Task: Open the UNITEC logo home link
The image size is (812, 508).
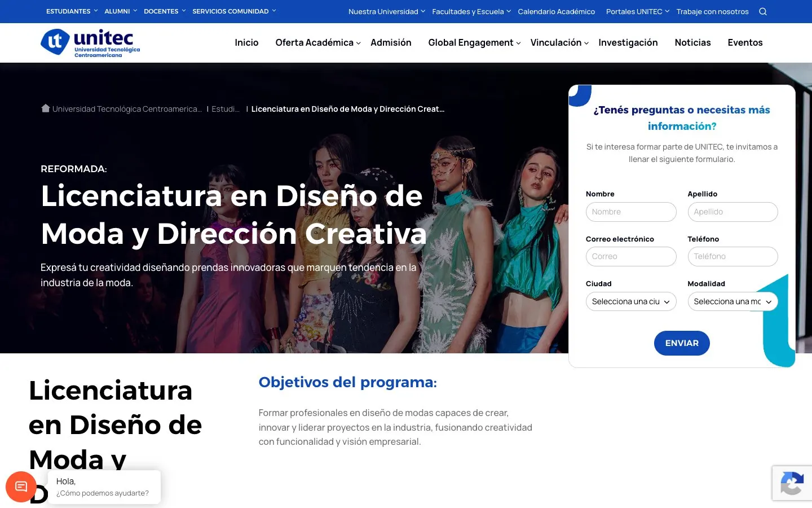Action: (x=90, y=43)
